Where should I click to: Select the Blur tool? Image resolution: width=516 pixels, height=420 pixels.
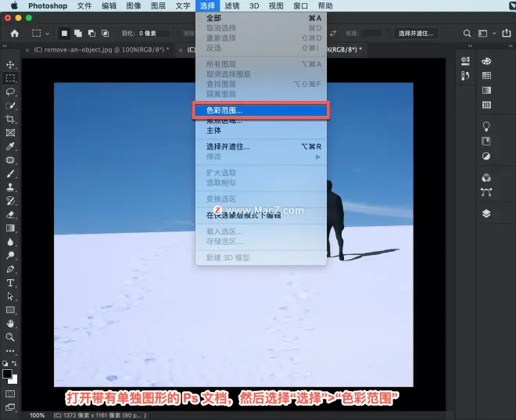pos(10,242)
